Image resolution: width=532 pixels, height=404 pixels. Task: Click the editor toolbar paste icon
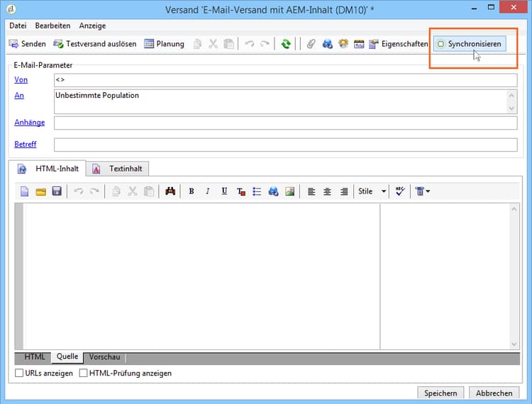pyautogui.click(x=149, y=191)
